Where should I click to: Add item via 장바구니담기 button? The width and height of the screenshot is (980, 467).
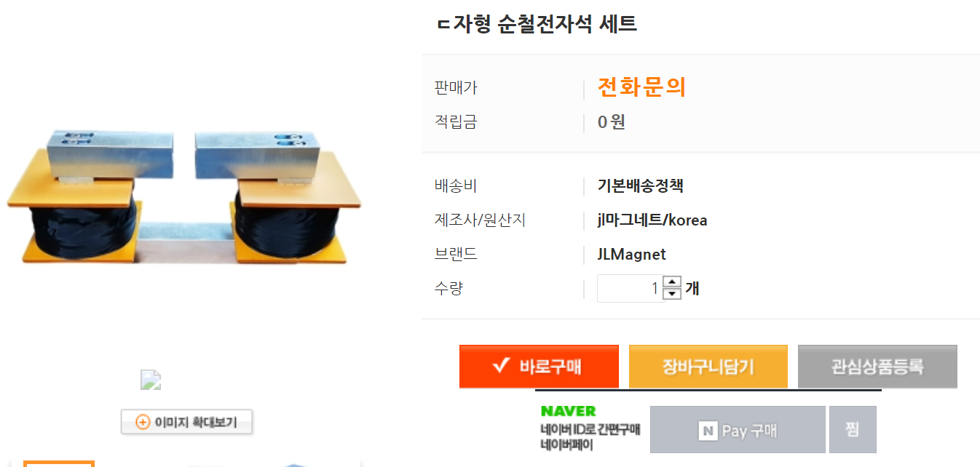(x=708, y=366)
